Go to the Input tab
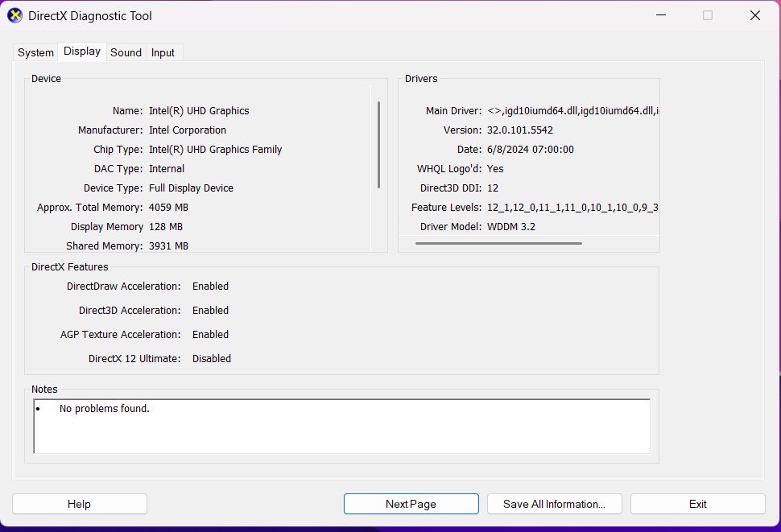Image resolution: width=781 pixels, height=532 pixels. pos(163,52)
